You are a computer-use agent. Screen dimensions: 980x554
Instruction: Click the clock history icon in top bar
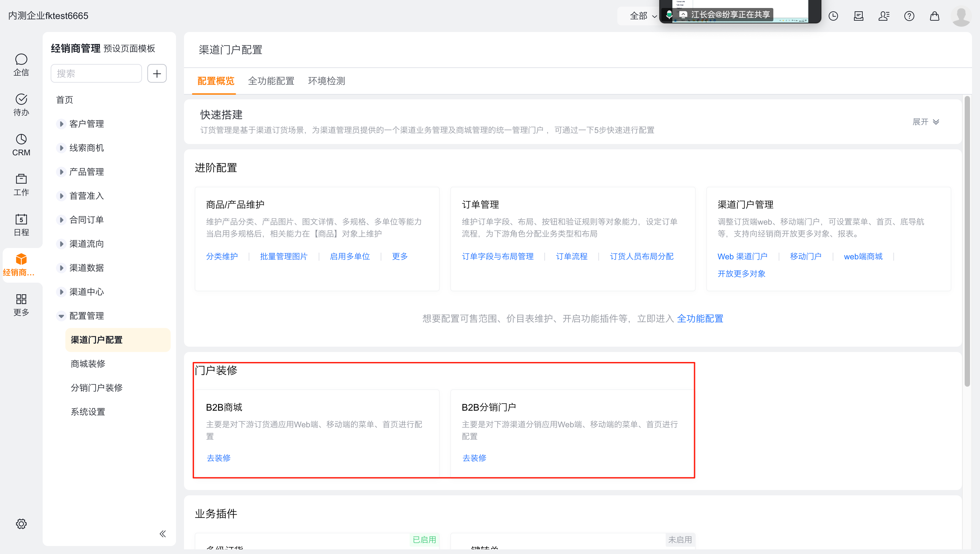pyautogui.click(x=833, y=16)
